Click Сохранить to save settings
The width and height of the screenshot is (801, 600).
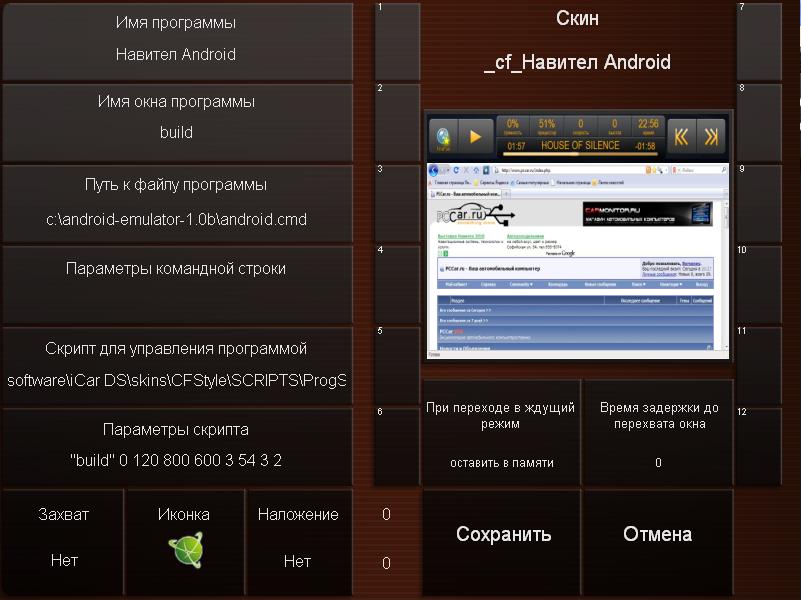point(503,535)
